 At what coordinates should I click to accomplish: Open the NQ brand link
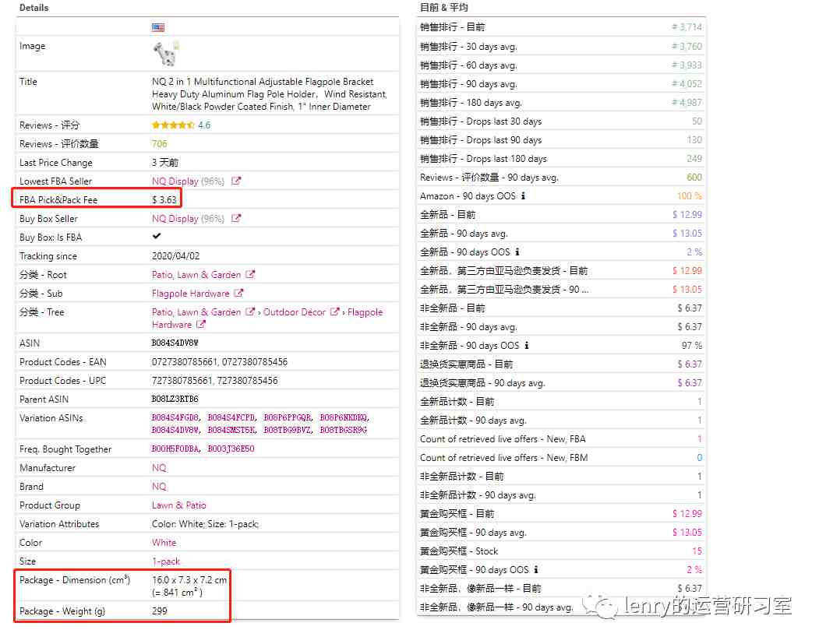[x=159, y=487]
